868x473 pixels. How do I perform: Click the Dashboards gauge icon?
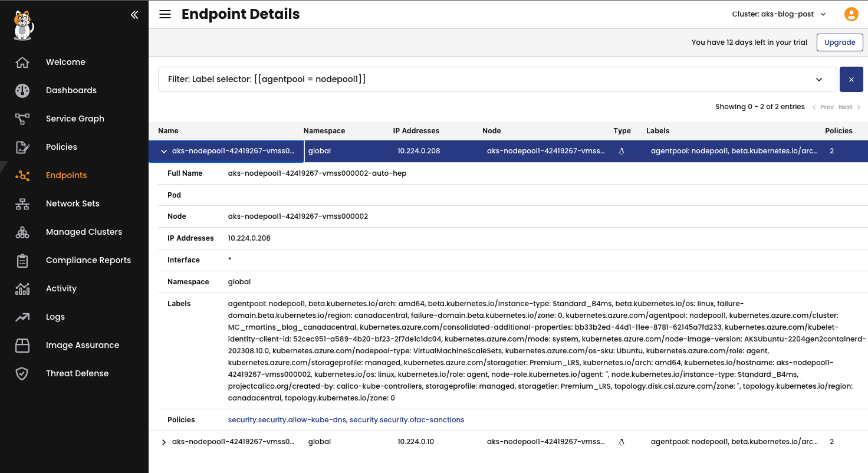coord(22,90)
